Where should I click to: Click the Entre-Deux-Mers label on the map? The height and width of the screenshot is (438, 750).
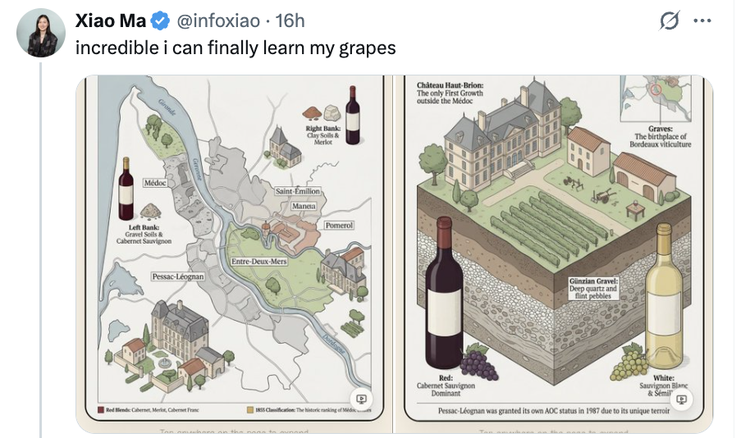[261, 261]
